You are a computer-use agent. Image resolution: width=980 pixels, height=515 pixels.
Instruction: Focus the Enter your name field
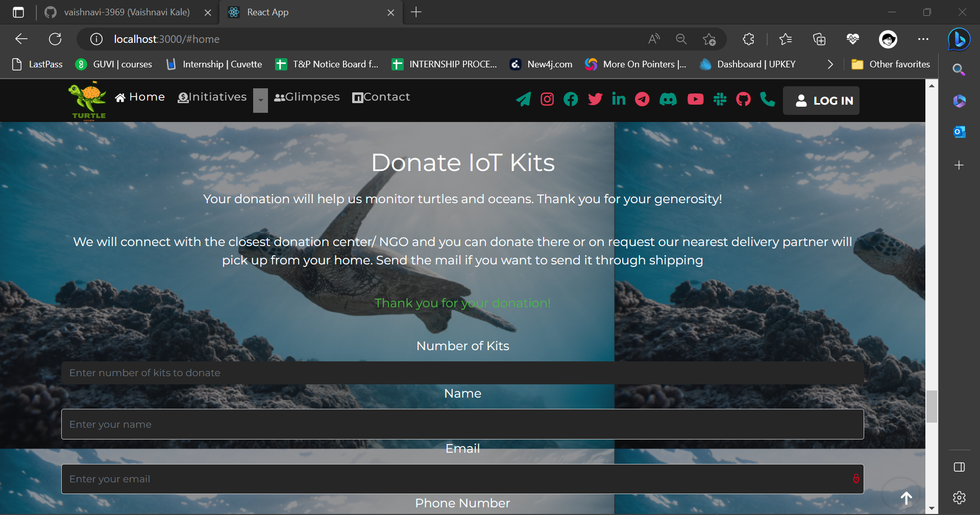(462, 424)
